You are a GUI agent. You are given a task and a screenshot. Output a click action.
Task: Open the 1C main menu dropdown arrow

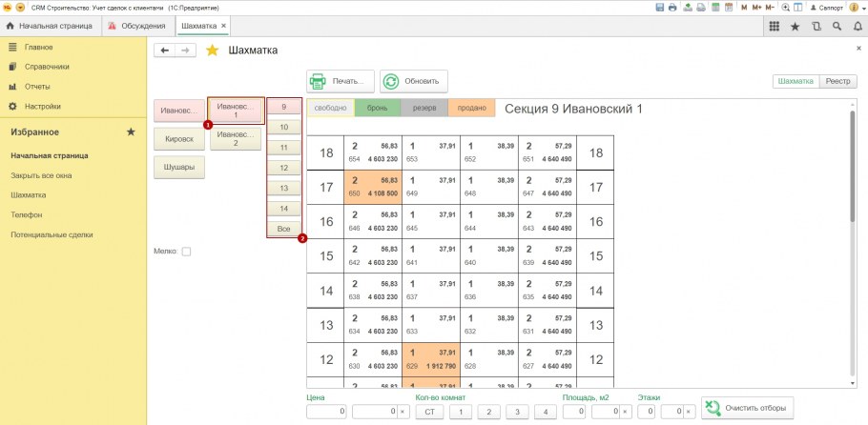pos(21,7)
